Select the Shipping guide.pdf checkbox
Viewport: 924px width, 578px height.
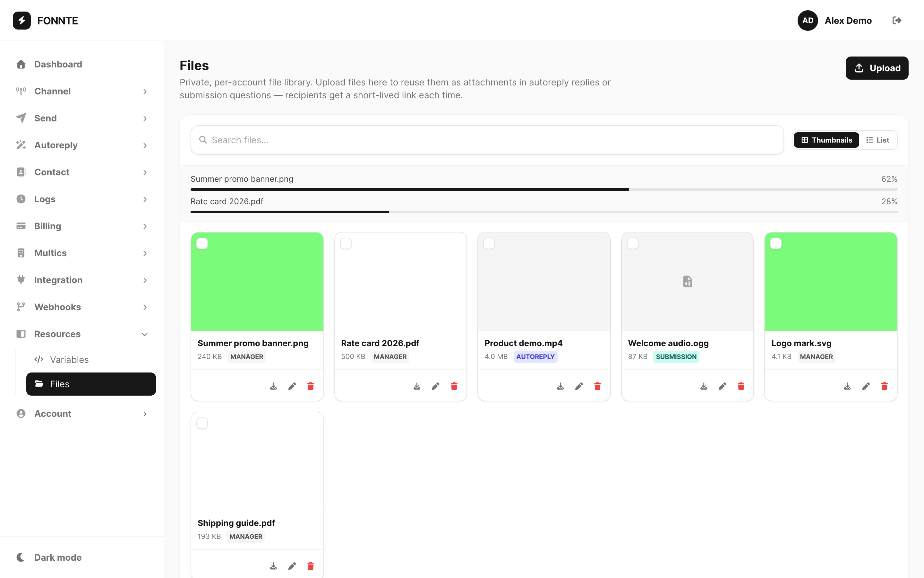(x=202, y=423)
